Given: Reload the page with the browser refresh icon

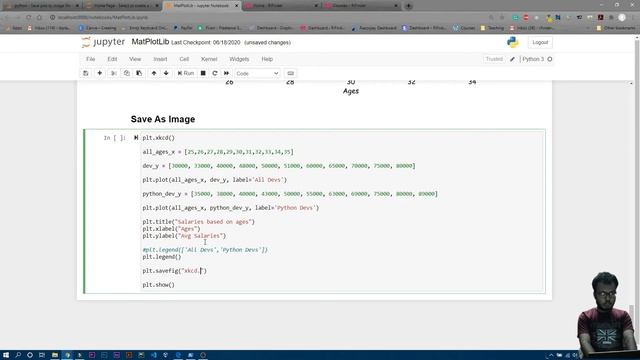Looking at the screenshot, I should pos(28,17).
